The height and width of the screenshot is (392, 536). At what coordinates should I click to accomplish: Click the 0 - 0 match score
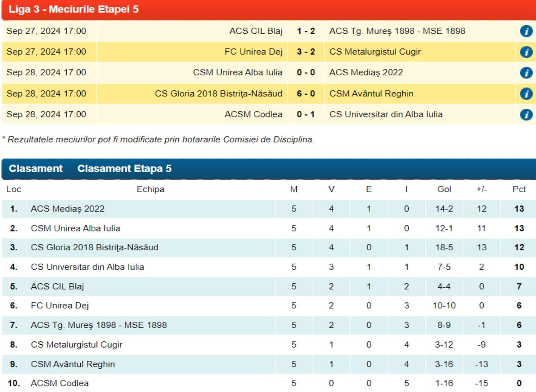click(306, 73)
